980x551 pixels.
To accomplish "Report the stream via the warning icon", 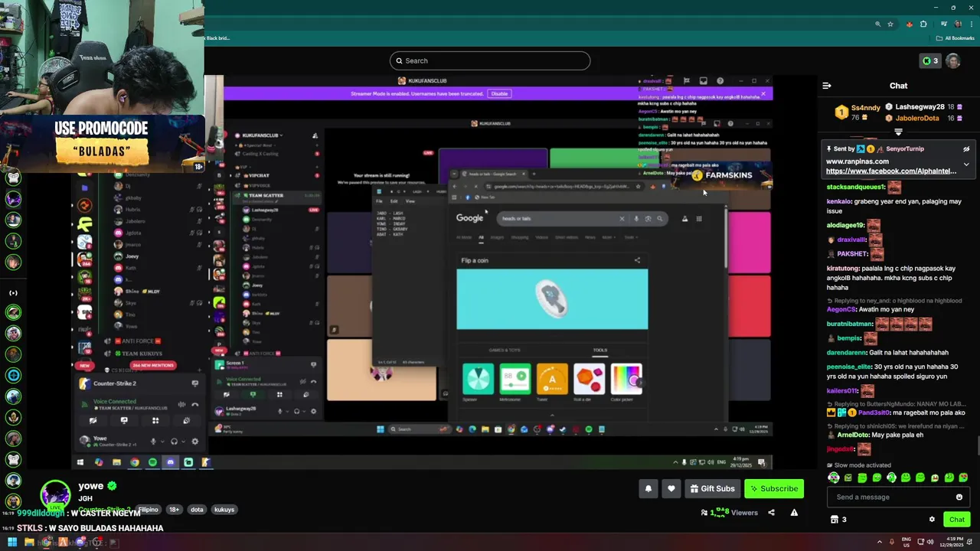I will [794, 513].
